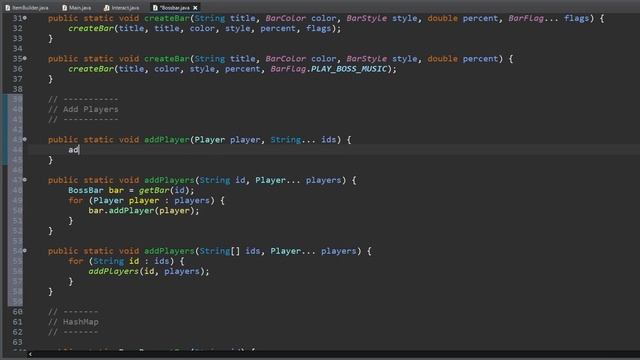Switch to the Interact.java tab
Screen dimensions: 640x360
(121, 7)
